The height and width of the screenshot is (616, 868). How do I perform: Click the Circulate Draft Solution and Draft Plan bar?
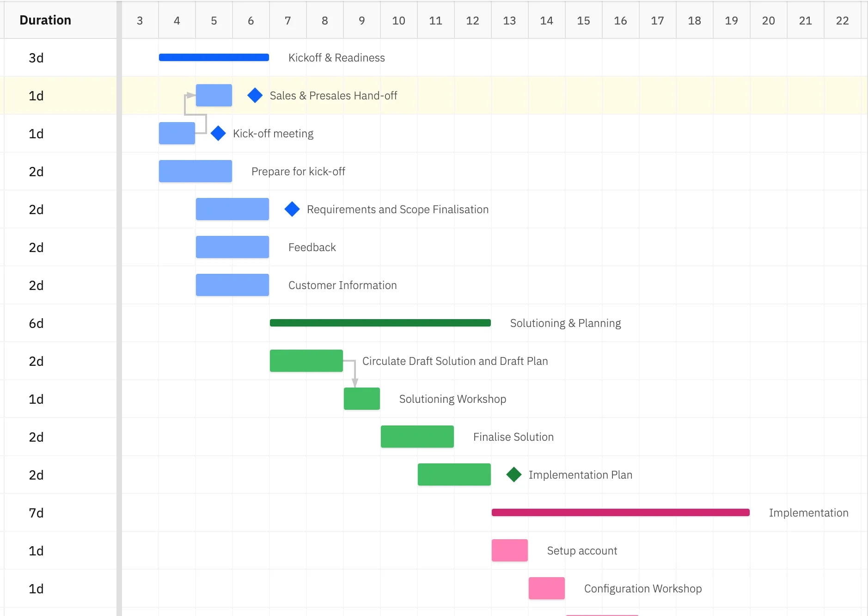(306, 361)
